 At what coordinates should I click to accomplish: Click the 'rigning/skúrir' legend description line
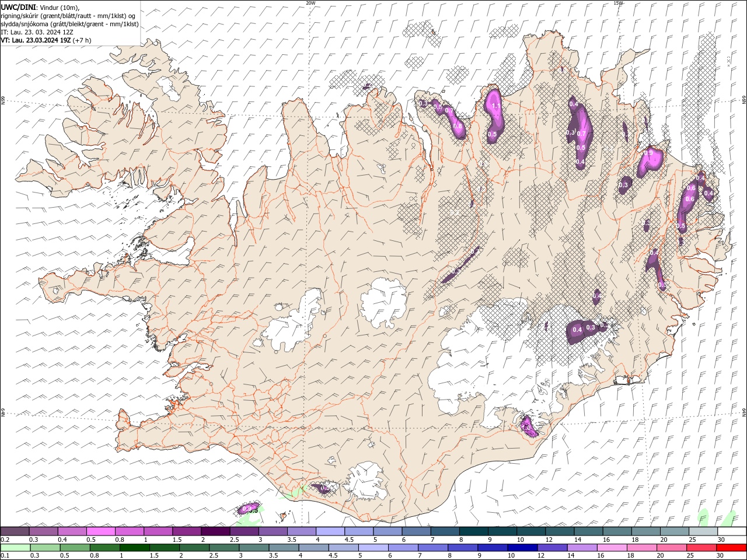pos(69,16)
